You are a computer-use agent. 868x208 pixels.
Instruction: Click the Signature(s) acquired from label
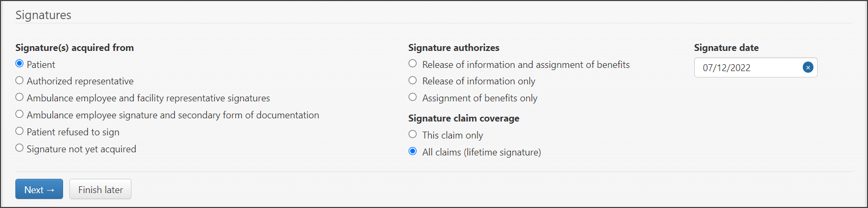tap(75, 48)
